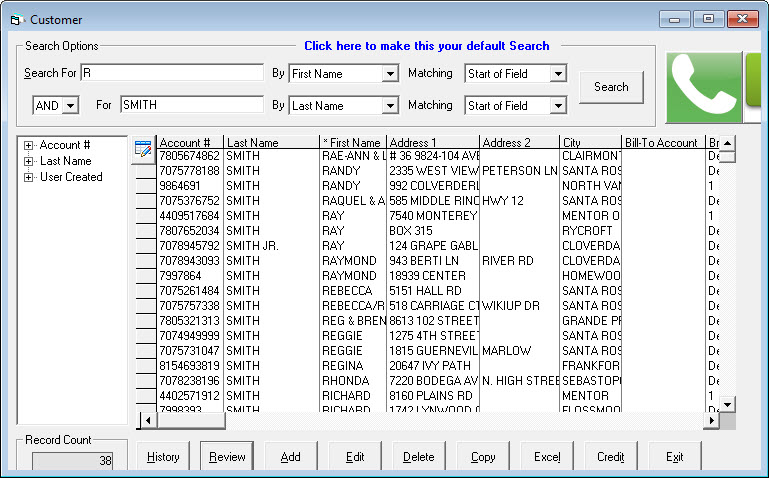This screenshot has width=769, height=478.
Task: Click address 5151 HALL RD
Action: pyautogui.click(x=433, y=291)
